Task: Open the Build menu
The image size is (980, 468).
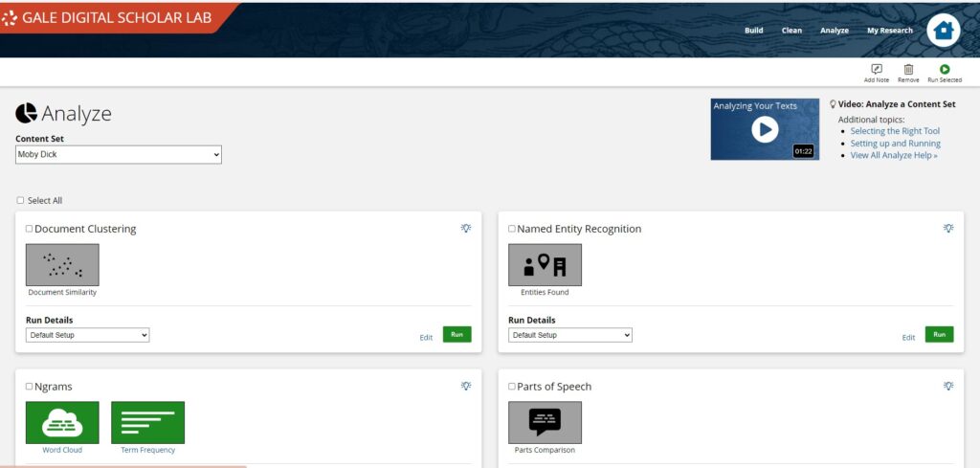Action: (754, 30)
